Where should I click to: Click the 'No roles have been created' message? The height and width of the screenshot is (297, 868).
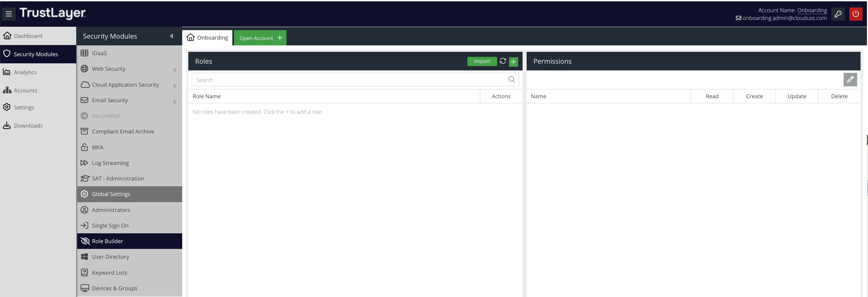257,112
